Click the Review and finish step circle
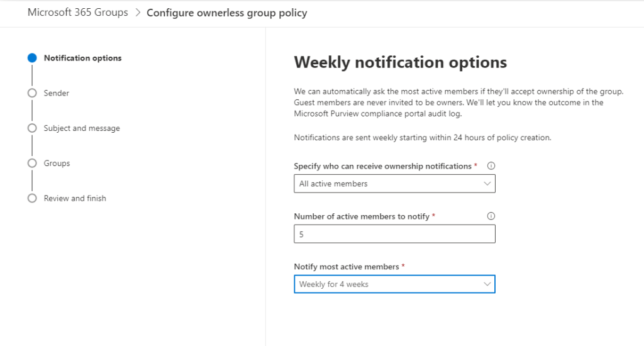Viewport: 644px width, 346px height. [32, 198]
